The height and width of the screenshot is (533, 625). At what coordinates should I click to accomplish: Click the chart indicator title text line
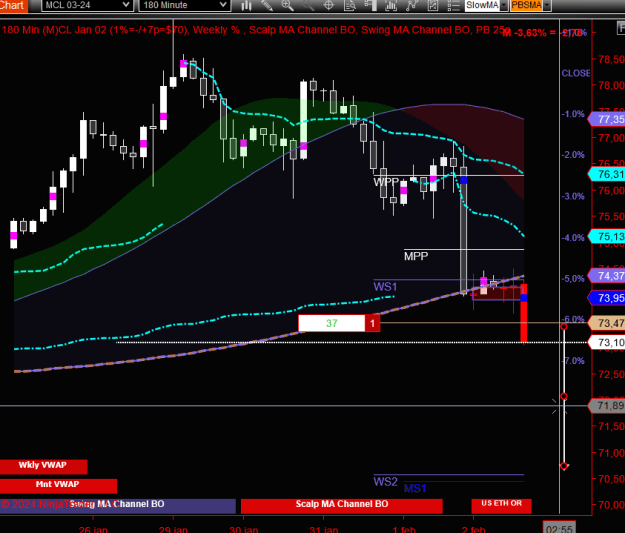(255, 30)
